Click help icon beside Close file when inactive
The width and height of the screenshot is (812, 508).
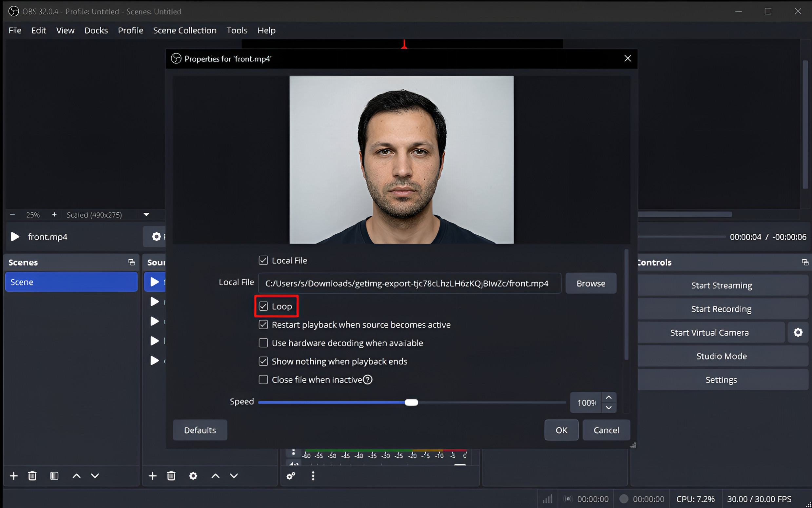(x=368, y=380)
